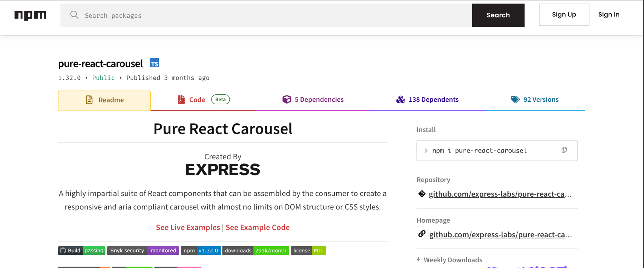Click the Published 3 months ago text
This screenshot has width=644, height=268.
tap(168, 78)
